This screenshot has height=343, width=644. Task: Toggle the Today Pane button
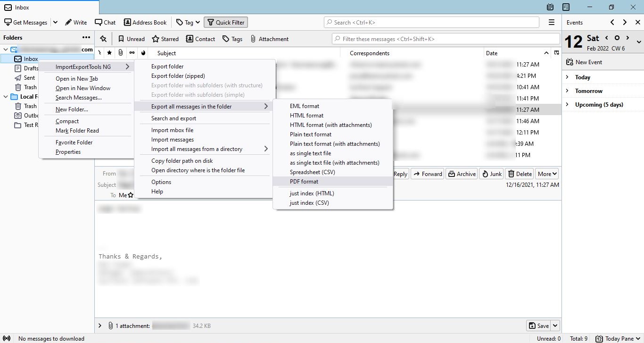618,338
